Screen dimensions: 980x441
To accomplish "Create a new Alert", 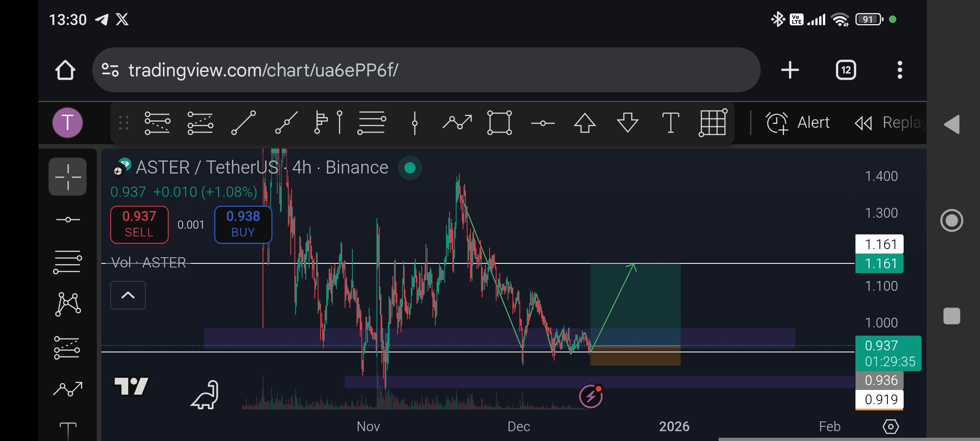I will click(x=797, y=122).
